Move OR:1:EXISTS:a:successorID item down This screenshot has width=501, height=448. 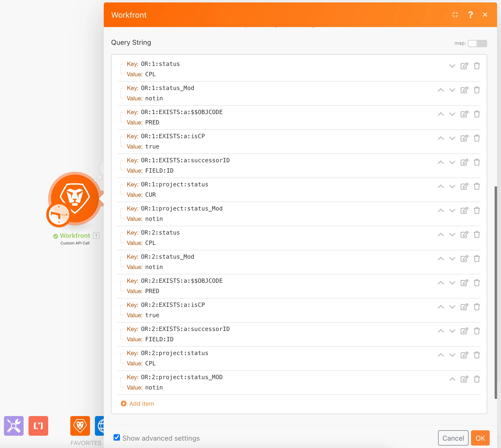coord(452,163)
